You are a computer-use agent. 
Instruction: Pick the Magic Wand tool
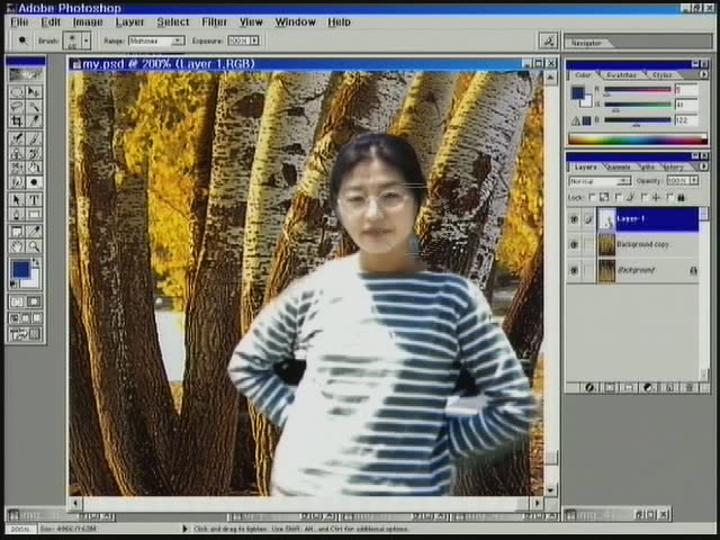34,107
